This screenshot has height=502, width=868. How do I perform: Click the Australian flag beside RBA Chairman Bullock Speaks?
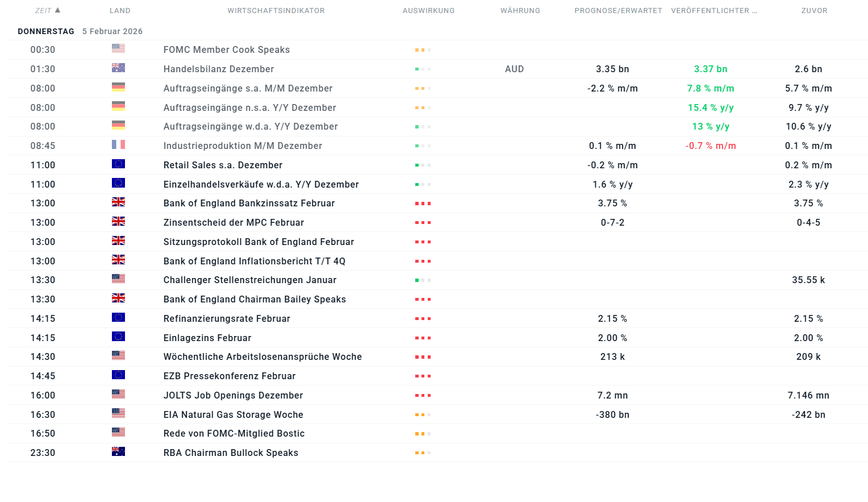click(118, 452)
